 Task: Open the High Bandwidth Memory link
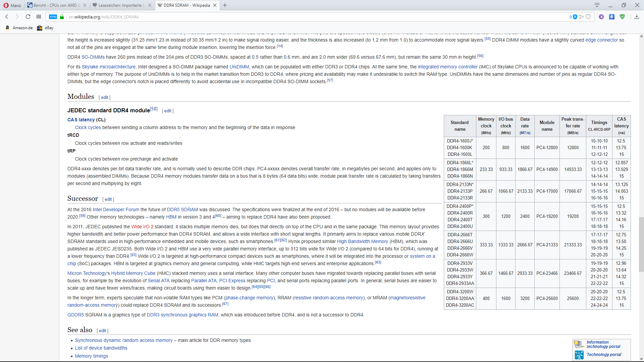pyautogui.click(x=362, y=241)
